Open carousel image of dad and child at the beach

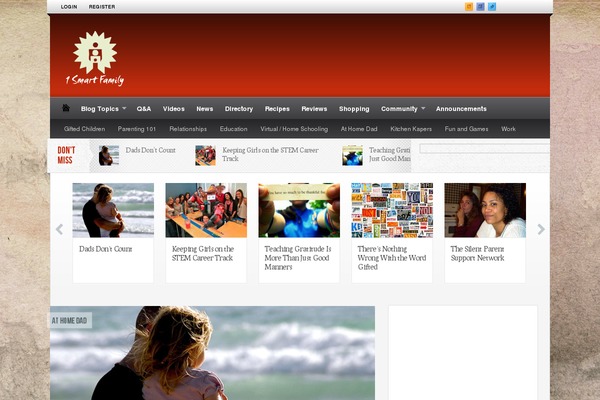113,210
